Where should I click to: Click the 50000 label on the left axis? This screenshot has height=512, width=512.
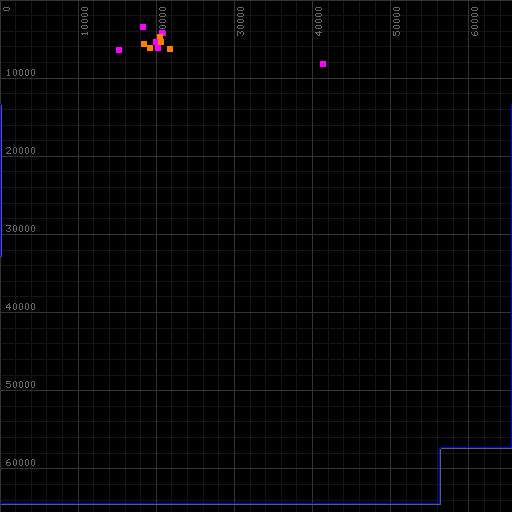pos(20,385)
